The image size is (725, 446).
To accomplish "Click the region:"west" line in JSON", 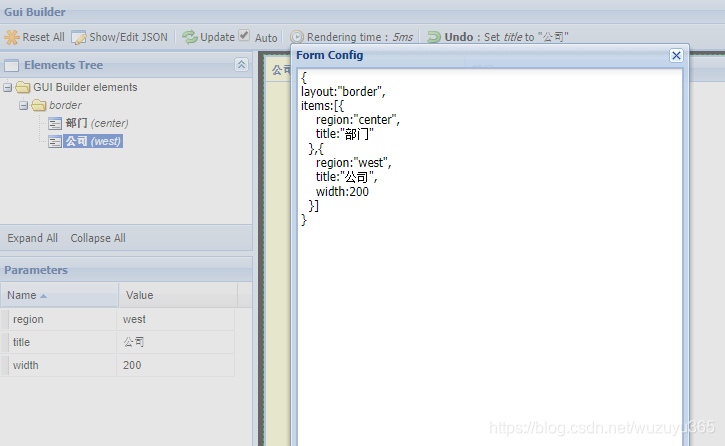I will (x=353, y=163).
